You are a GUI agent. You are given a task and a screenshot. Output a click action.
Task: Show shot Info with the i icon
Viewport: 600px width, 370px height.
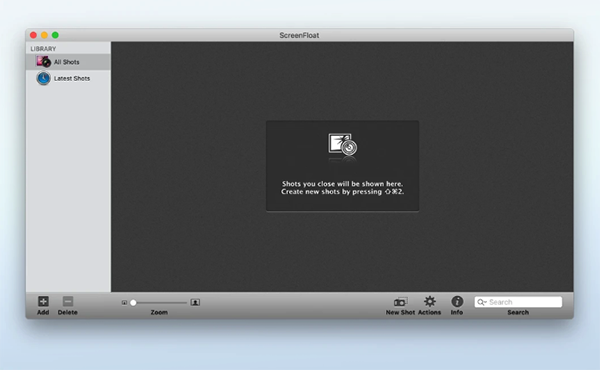457,302
